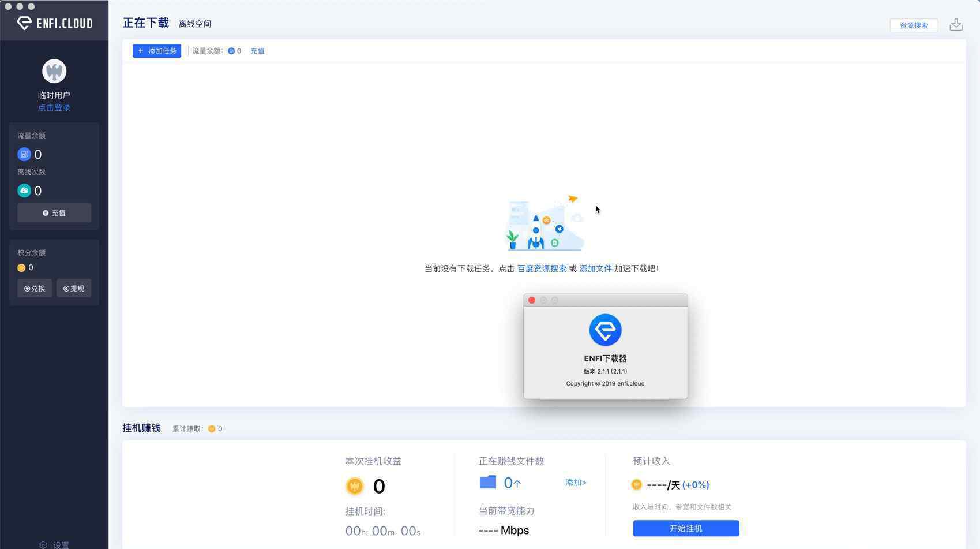Click the 提现 withdraw button

(x=74, y=289)
